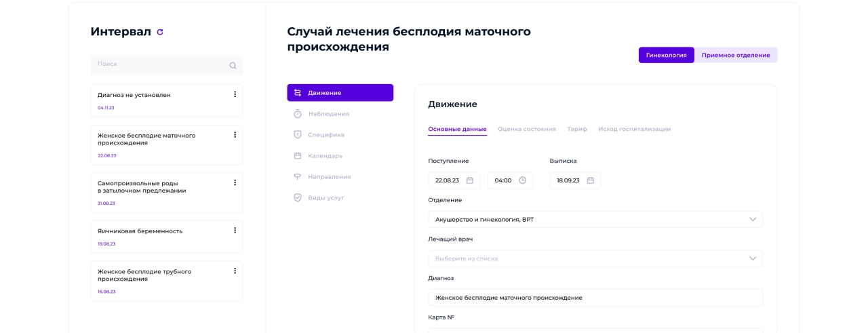This screenshot has height=333, width=868.
Task: Open calendar picker in Поступление date field
Action: [470, 180]
